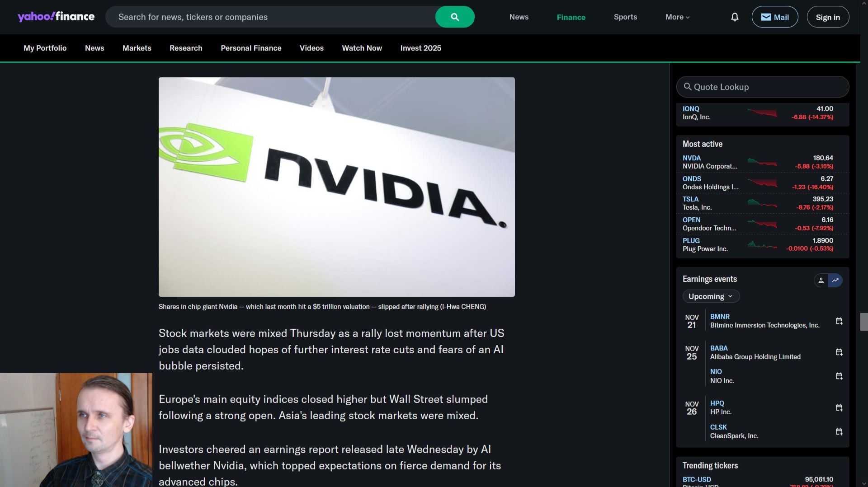
Task: Open NIO in Earnings events
Action: coord(716,372)
